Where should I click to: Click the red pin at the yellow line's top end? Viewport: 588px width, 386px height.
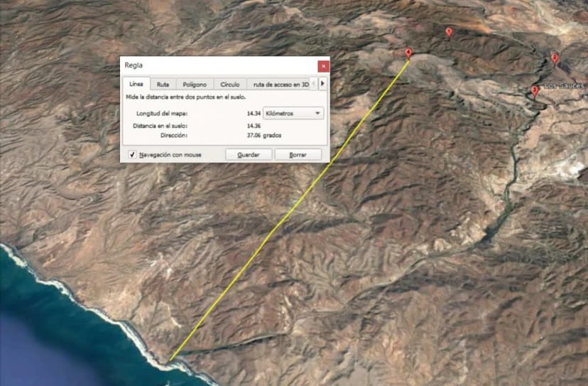coord(408,53)
